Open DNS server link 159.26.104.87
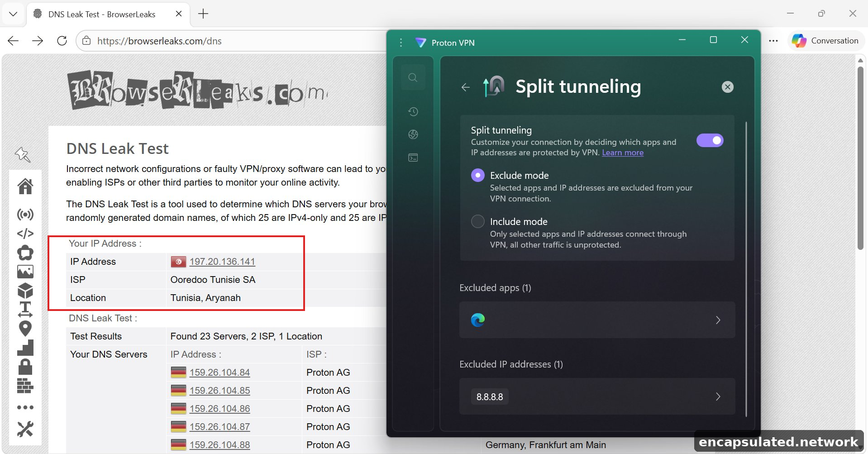 click(x=219, y=427)
